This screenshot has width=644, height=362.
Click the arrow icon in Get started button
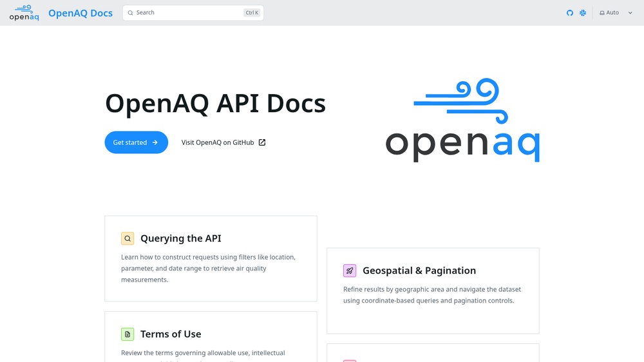tap(155, 142)
